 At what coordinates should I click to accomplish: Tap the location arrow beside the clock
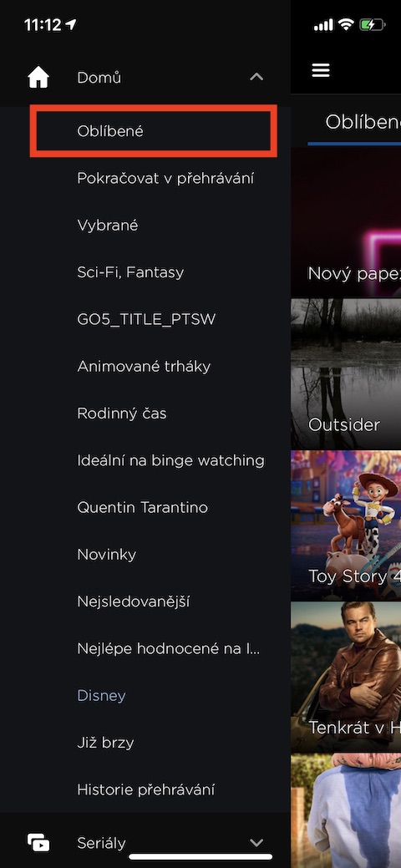pos(71,25)
